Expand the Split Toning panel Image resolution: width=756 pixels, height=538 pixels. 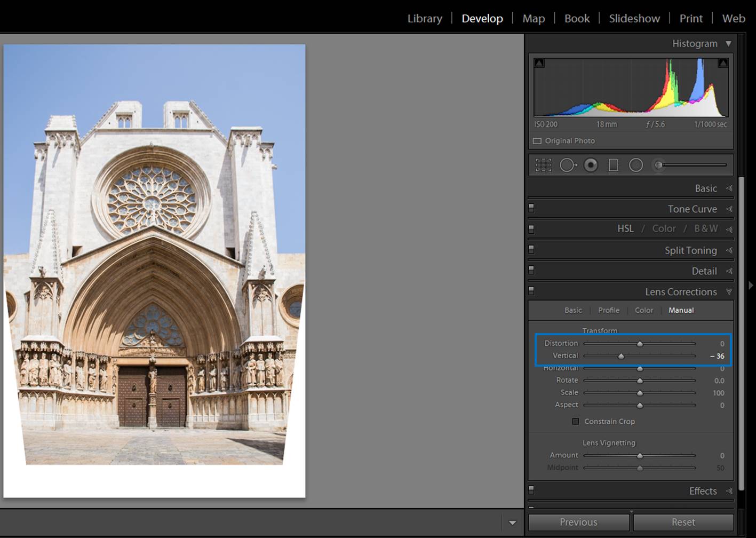point(729,250)
